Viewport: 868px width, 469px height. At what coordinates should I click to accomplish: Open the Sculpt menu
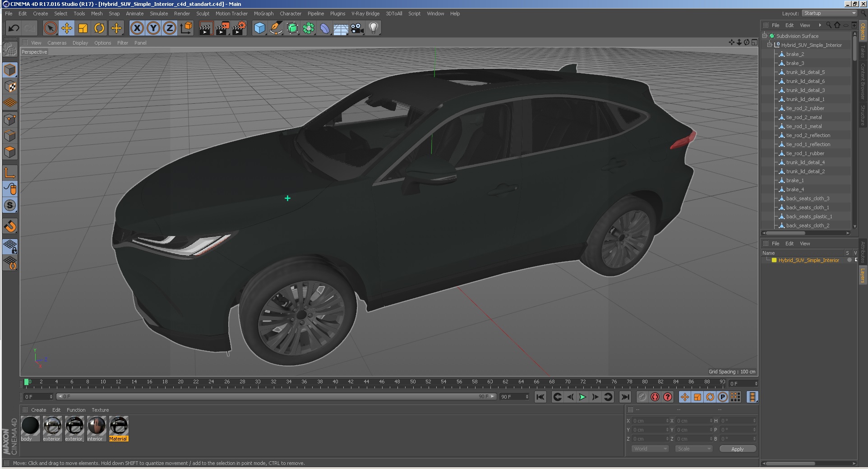[x=203, y=14]
